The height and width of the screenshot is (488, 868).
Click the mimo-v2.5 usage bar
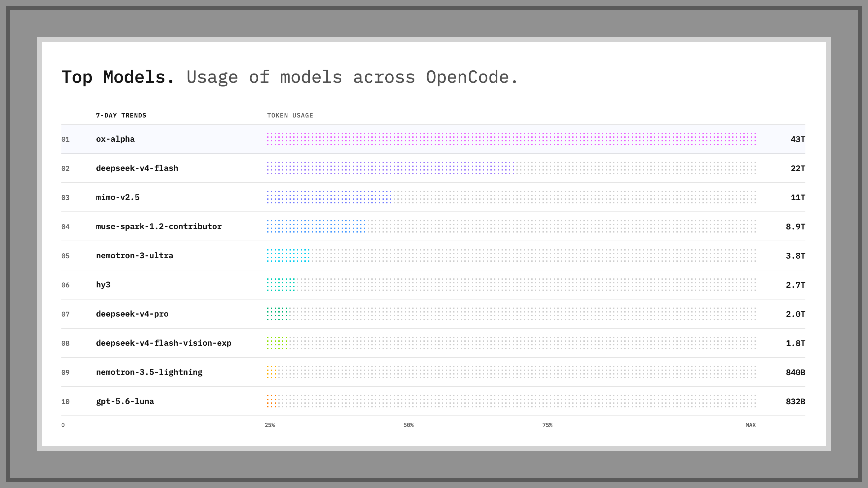[329, 197]
